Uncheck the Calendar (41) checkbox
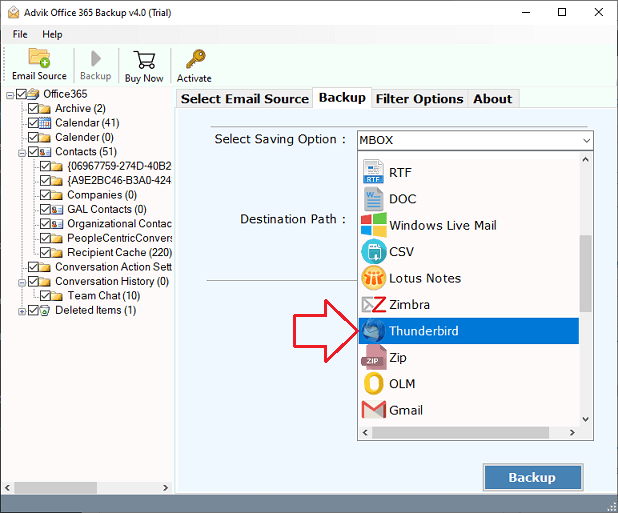Viewport: 618px width, 513px height. (x=33, y=123)
